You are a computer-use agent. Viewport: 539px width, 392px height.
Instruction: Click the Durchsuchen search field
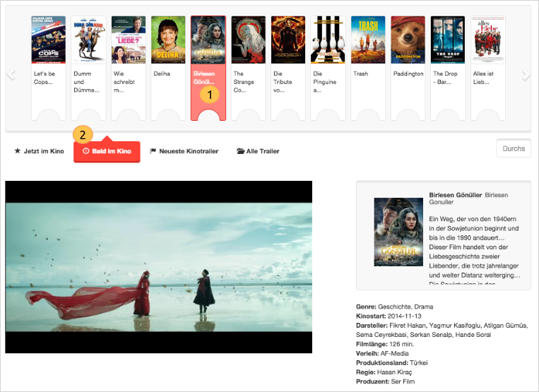click(514, 149)
